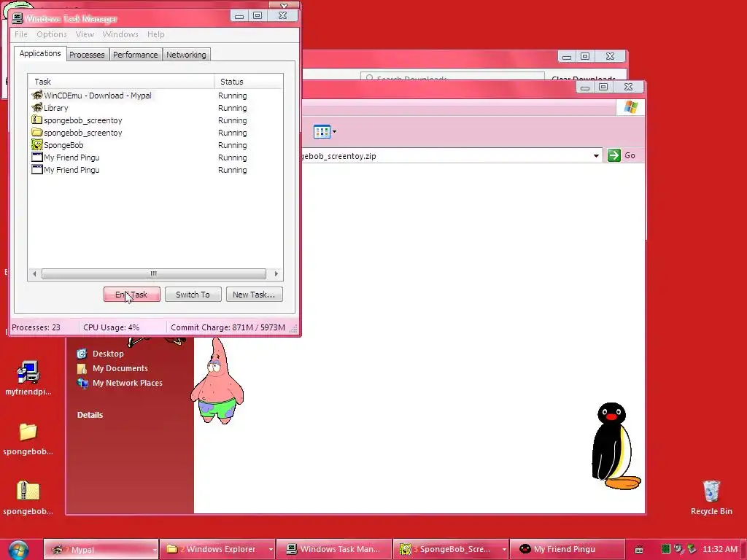747x560 pixels.
Task: Open the View menu in Task Manager
Action: coord(85,34)
